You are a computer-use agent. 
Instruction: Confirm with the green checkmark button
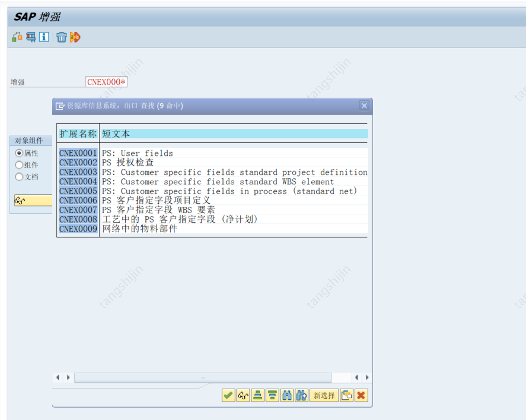pyautogui.click(x=228, y=395)
